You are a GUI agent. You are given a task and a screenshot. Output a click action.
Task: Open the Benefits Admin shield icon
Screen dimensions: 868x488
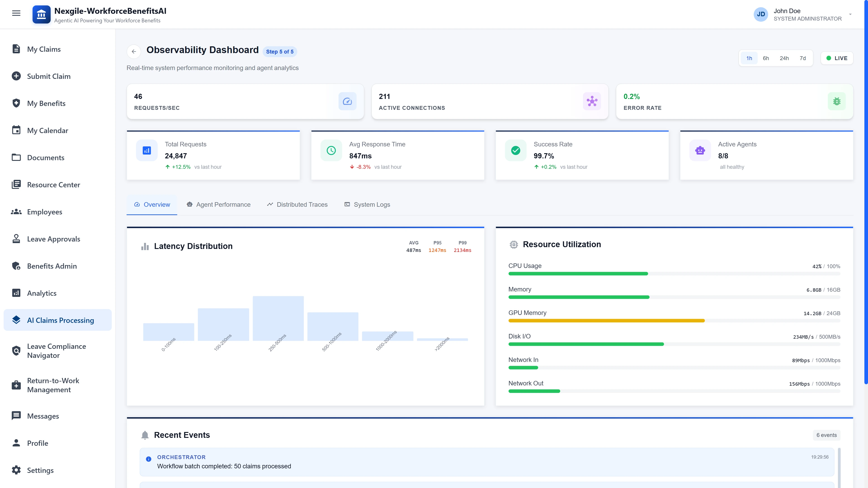click(x=16, y=266)
